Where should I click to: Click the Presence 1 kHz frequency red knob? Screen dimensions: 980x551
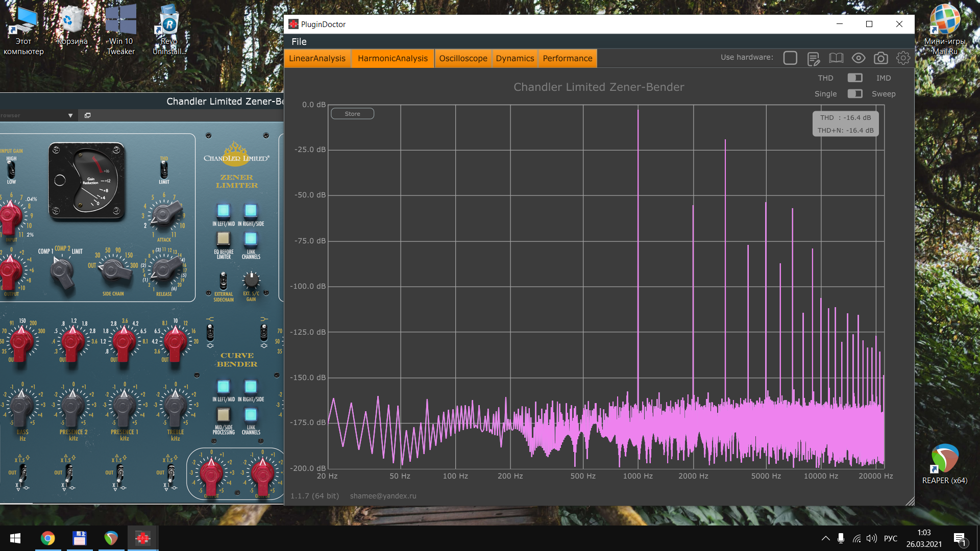pyautogui.click(x=124, y=343)
